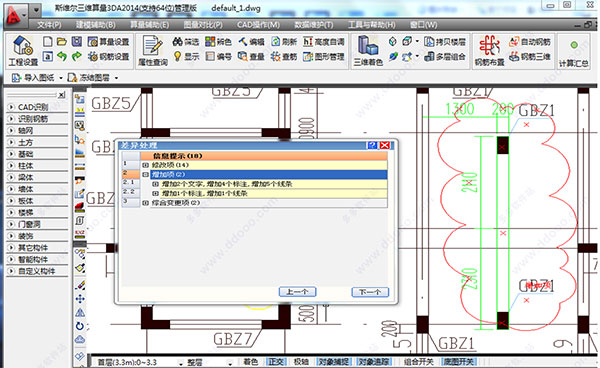Click the 下一个 next button
The width and height of the screenshot is (600, 368).
click(370, 292)
